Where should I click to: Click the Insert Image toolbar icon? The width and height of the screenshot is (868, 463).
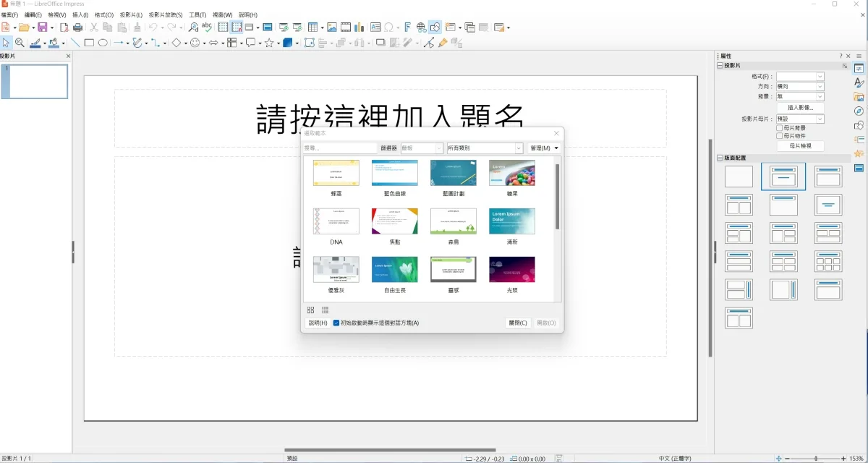click(x=331, y=27)
